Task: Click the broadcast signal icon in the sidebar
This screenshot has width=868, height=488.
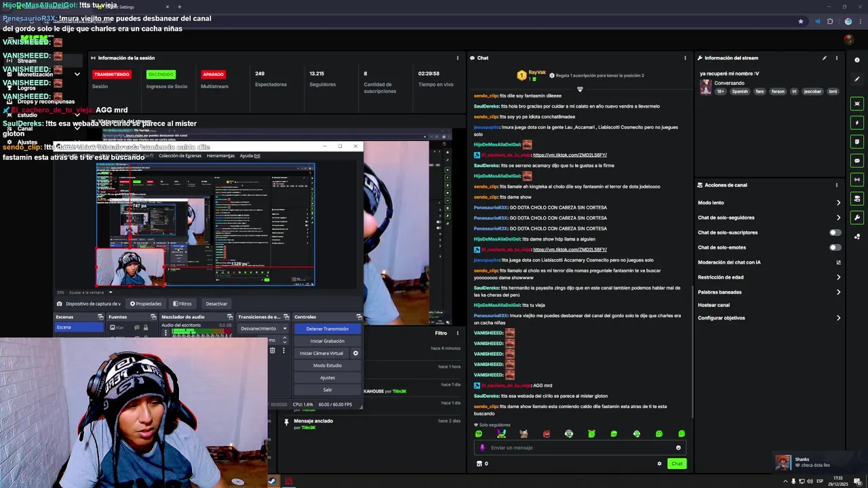Action: tap(857, 180)
